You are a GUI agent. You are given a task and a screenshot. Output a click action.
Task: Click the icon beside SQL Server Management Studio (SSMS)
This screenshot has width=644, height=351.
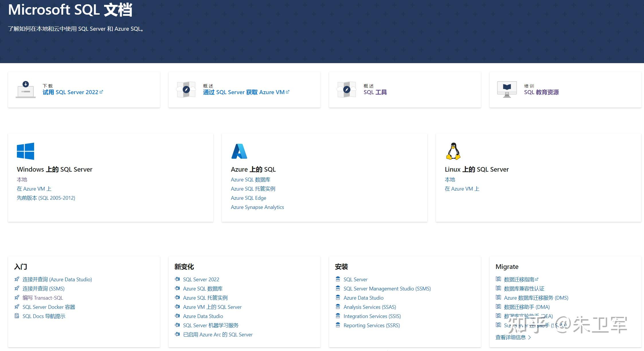338,288
